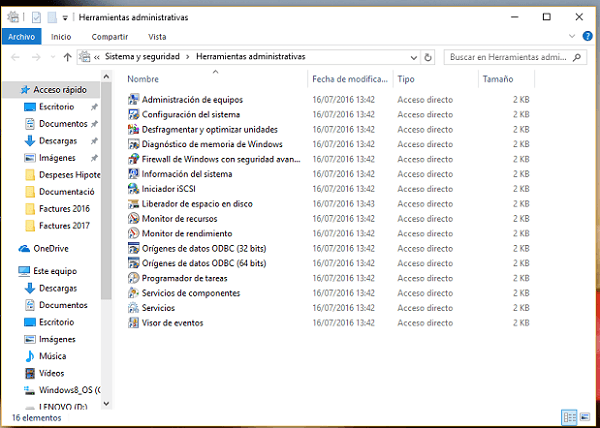The height and width of the screenshot is (428, 600).
Task: Select Visor de eventos icon
Action: coord(133,323)
